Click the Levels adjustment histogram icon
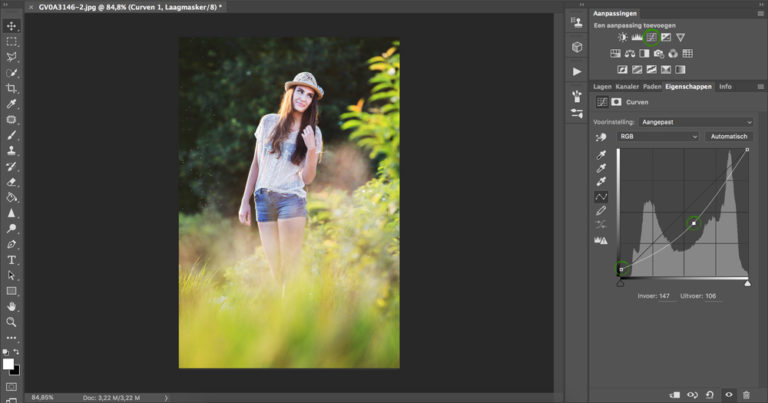Screen dimensions: 768x403 tap(636, 37)
